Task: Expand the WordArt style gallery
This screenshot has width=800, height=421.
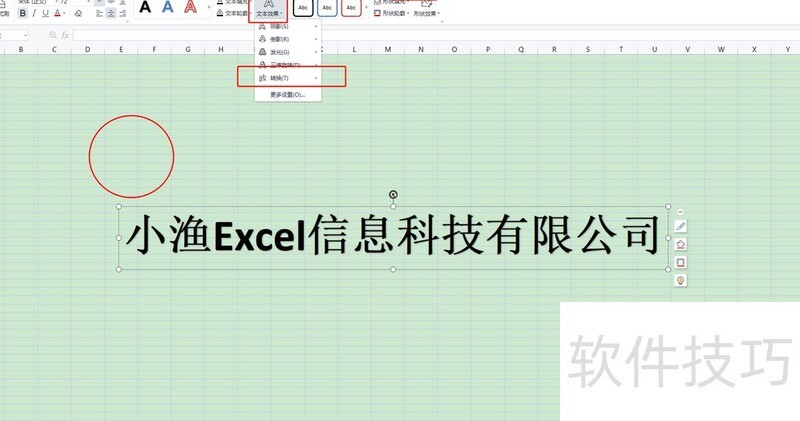Action: [208, 8]
